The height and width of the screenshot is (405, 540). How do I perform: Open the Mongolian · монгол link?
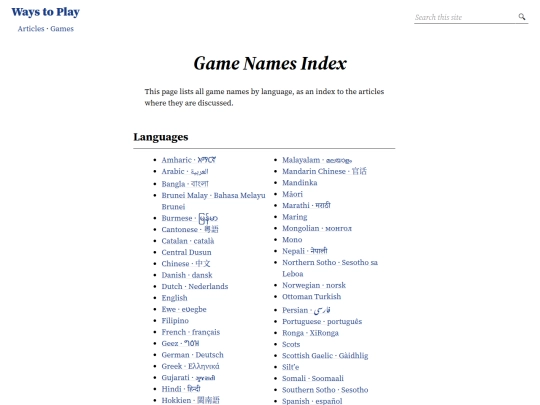(x=317, y=228)
